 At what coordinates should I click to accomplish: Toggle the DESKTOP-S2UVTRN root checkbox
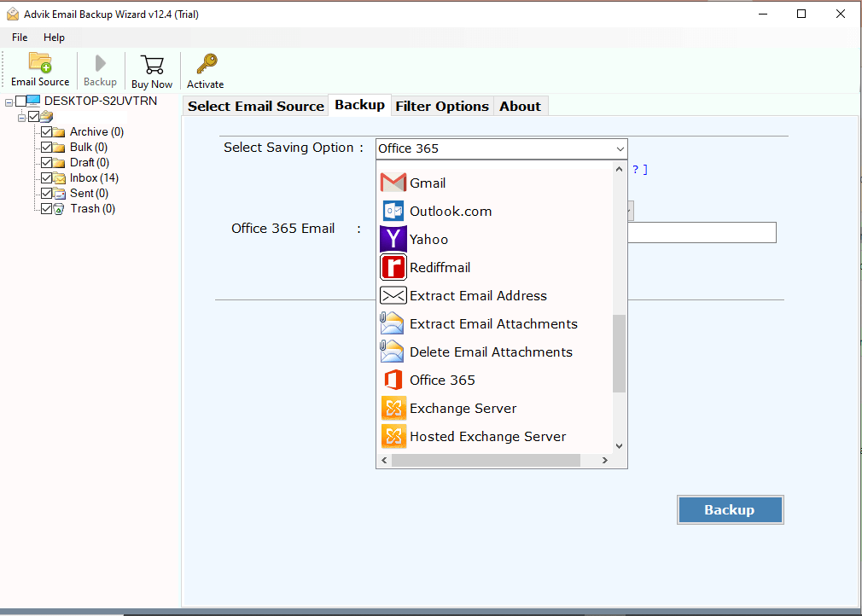pos(20,102)
